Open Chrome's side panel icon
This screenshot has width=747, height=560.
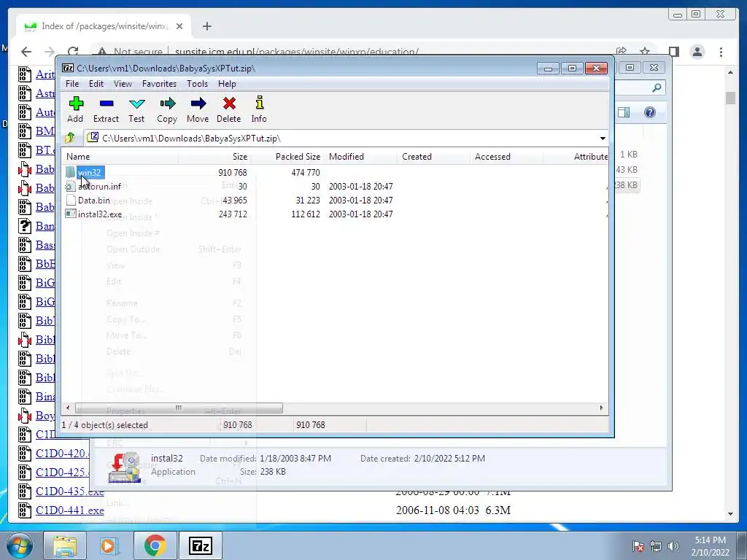point(673,52)
